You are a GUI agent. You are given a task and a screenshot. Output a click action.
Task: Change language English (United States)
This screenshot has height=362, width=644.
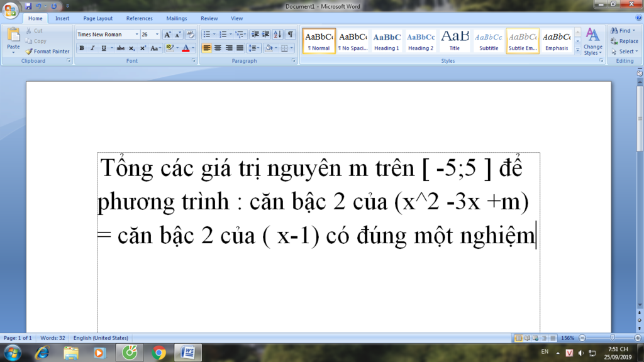click(101, 338)
